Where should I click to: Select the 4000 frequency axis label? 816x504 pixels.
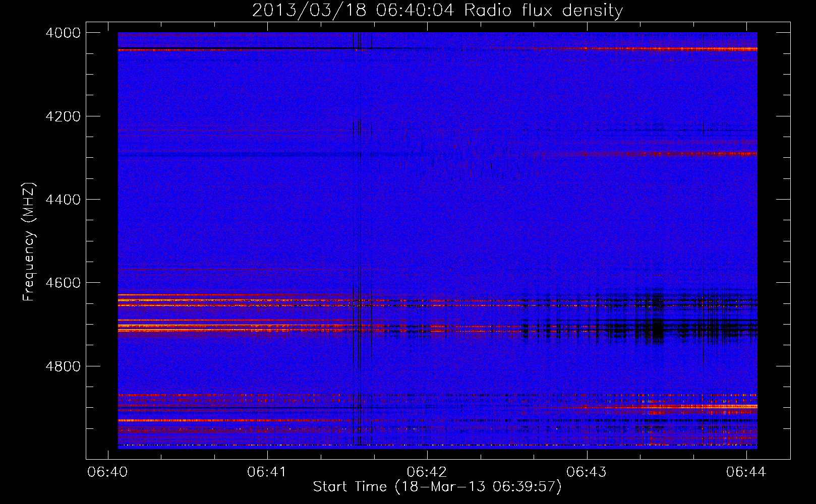(x=63, y=33)
